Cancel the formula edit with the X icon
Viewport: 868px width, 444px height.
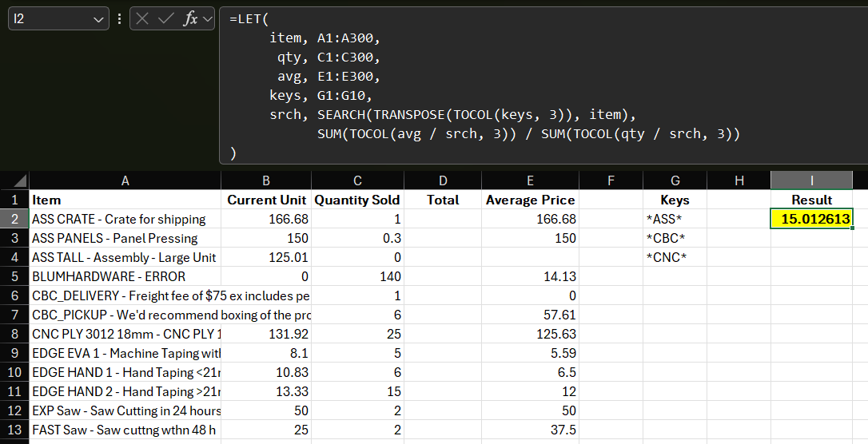142,19
